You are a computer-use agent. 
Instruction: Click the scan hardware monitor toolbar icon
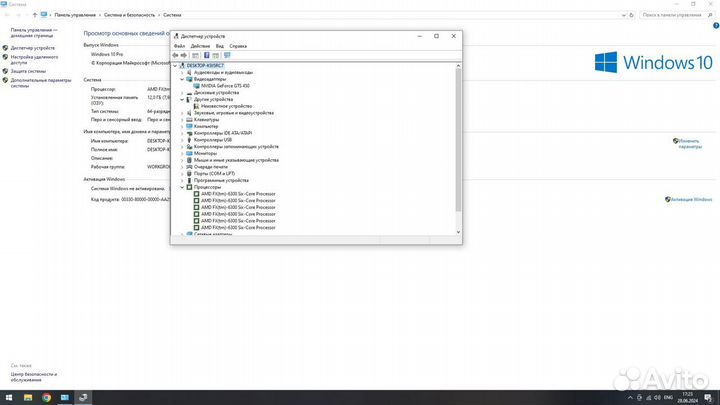click(227, 55)
